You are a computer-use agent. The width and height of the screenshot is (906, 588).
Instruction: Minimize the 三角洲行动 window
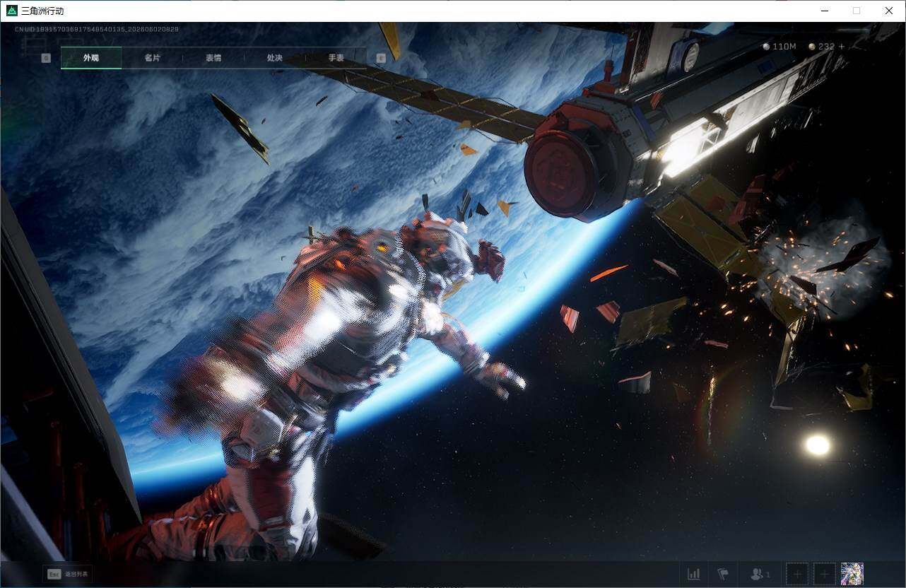point(825,11)
